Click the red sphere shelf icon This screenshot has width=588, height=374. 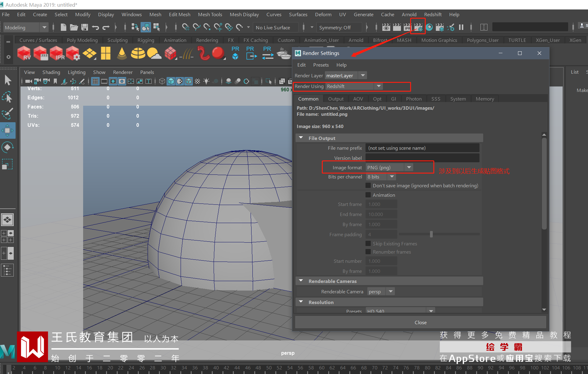218,53
